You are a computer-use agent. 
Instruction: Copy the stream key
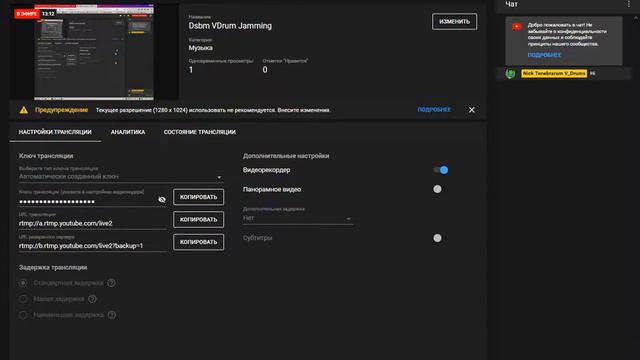[x=198, y=197]
